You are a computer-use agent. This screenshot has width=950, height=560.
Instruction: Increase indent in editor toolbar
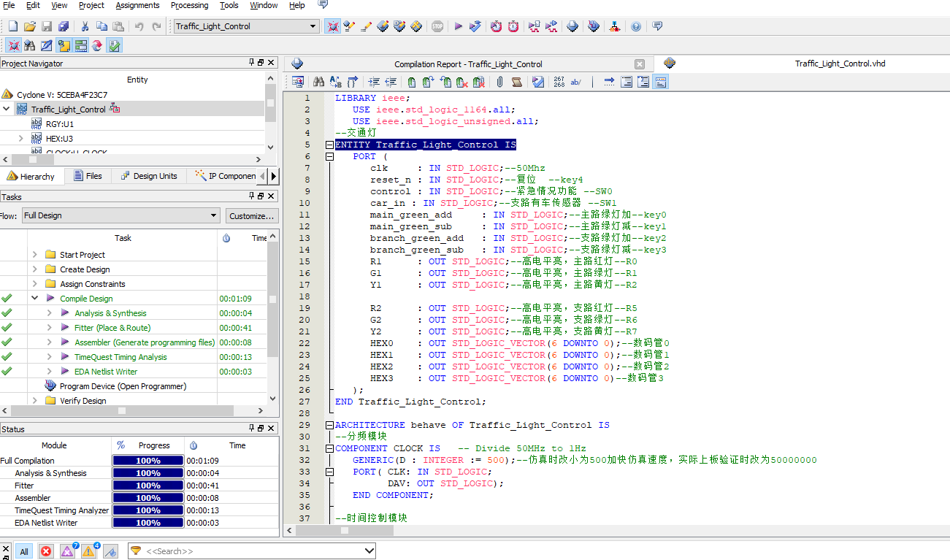pyautogui.click(x=374, y=83)
